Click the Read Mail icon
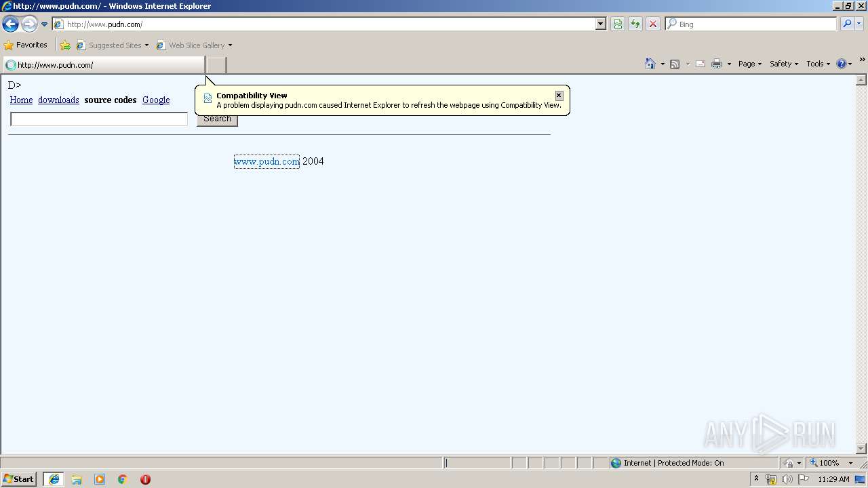Viewport: 868px width, 488px height. (x=701, y=64)
